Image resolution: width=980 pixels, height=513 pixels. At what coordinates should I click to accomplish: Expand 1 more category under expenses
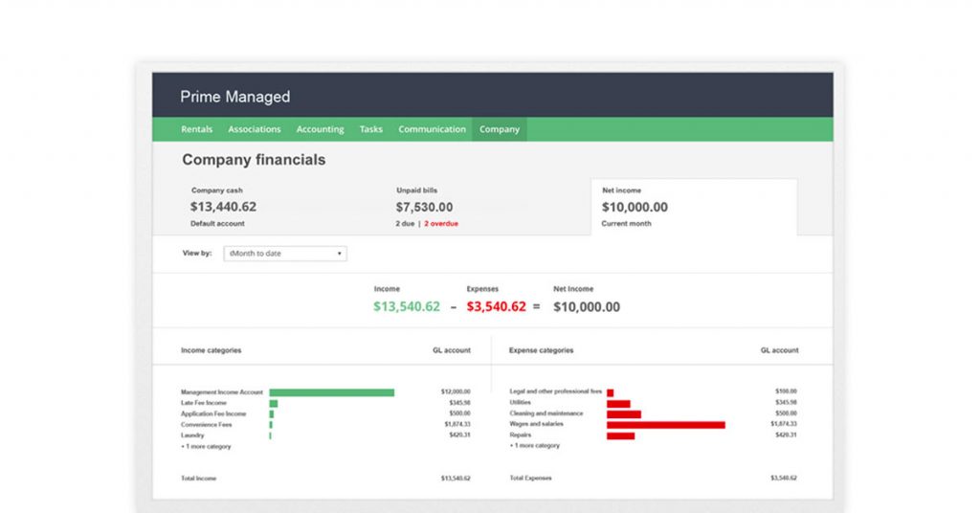tap(535, 446)
